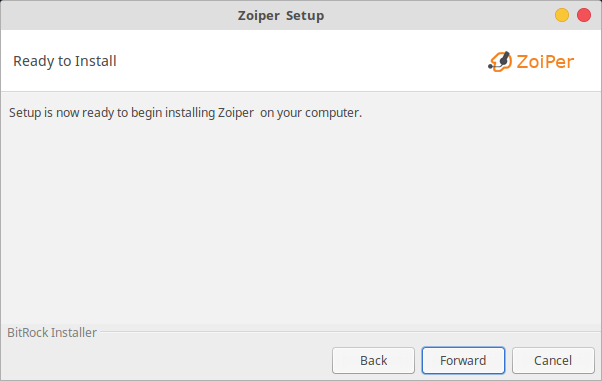
Task: Click the 'Setup is now ready' message
Action: [x=185, y=113]
